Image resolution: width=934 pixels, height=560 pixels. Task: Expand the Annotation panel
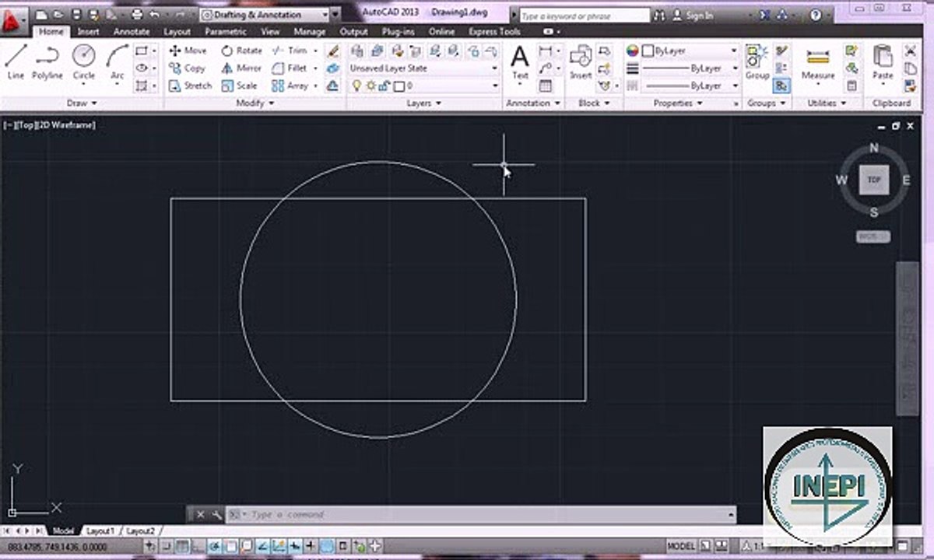tap(534, 103)
